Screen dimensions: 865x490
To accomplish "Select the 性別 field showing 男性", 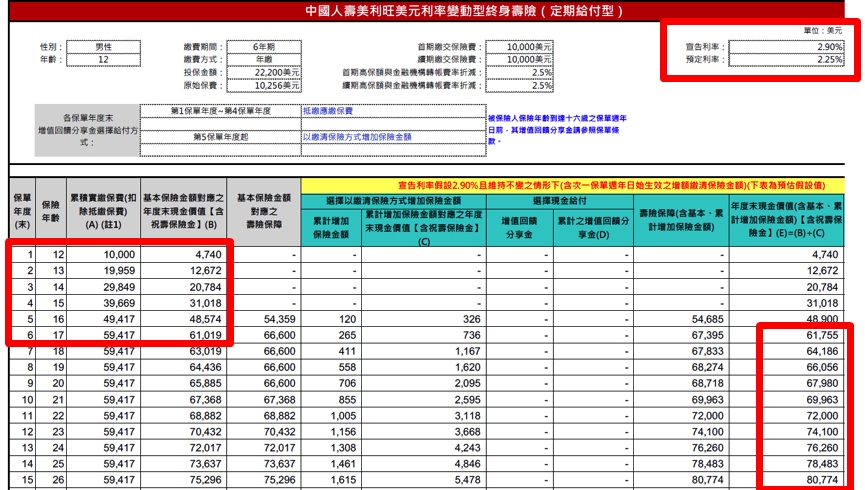I will pos(104,47).
